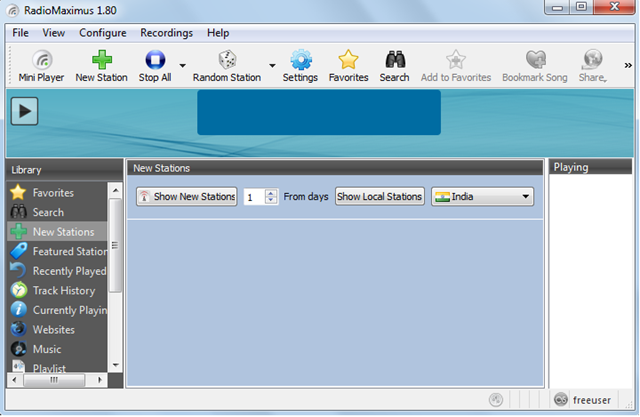Click the Library horizontal scrollbar thumb
This screenshot has width=640, height=417.
click(x=54, y=380)
